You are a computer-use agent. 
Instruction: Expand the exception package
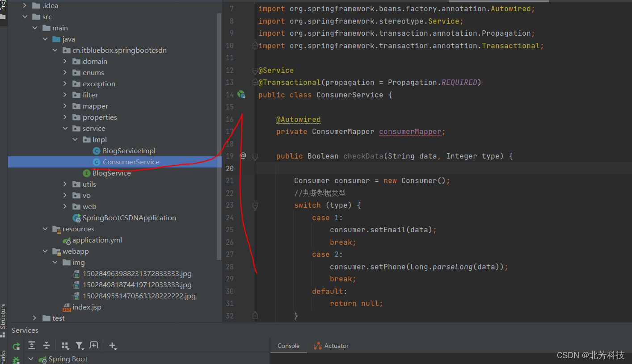point(65,84)
